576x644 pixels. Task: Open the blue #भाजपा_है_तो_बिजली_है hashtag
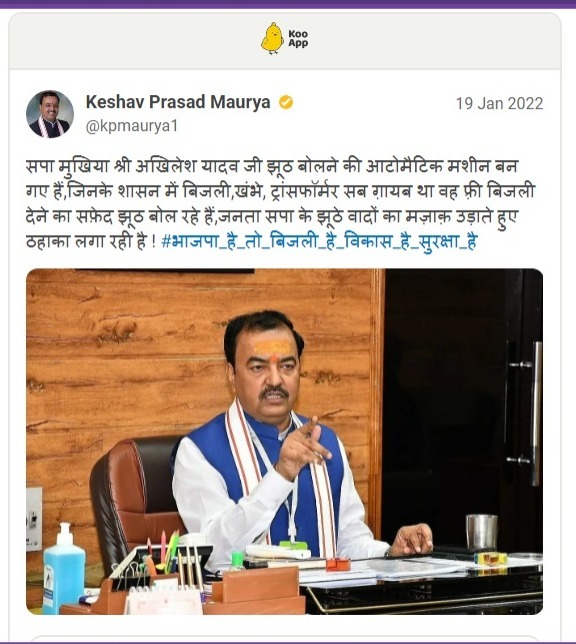click(x=319, y=241)
